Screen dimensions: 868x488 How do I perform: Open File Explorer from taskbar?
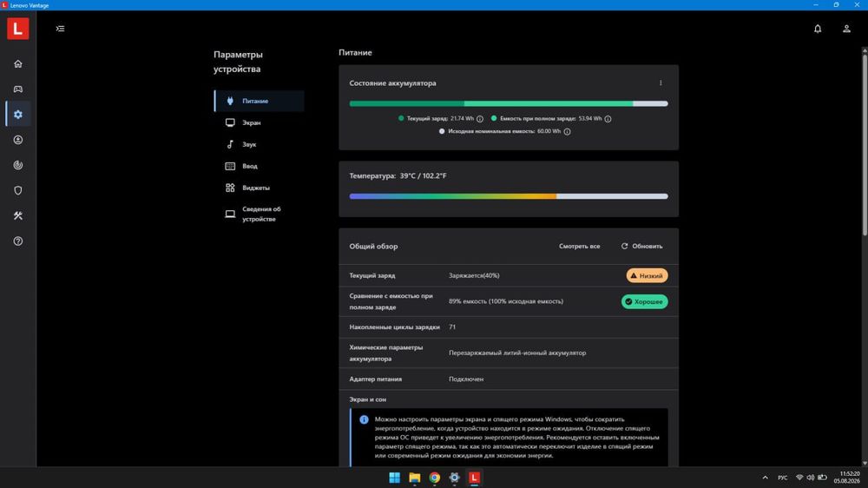click(x=415, y=478)
